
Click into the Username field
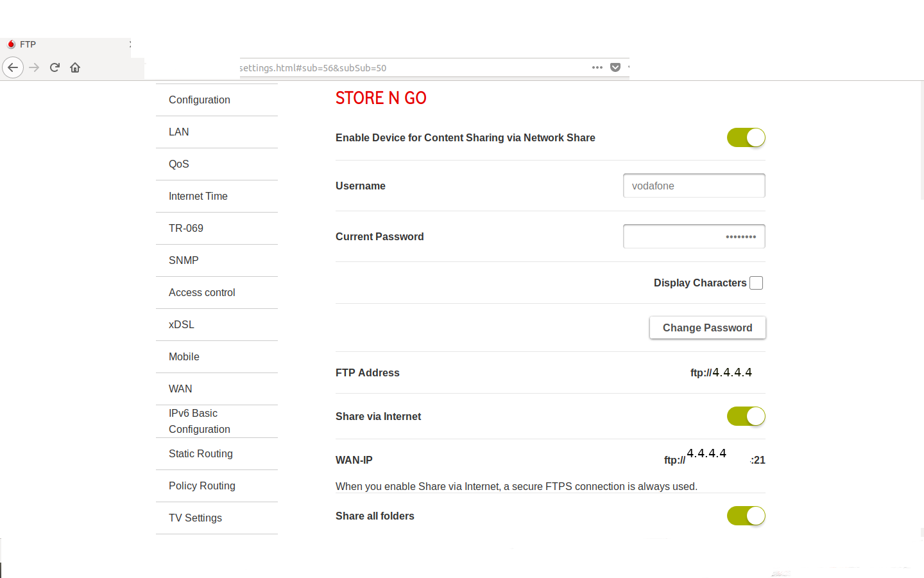[694, 186]
